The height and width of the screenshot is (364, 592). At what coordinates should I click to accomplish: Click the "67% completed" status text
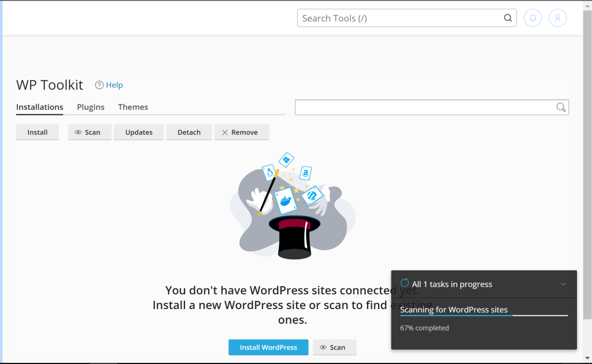click(424, 328)
